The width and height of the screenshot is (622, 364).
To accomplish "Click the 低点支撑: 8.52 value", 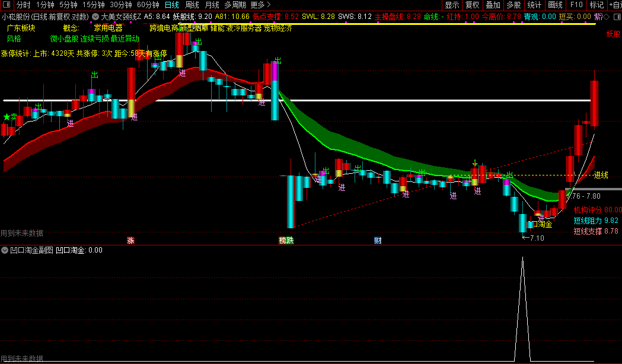I will (x=275, y=17).
